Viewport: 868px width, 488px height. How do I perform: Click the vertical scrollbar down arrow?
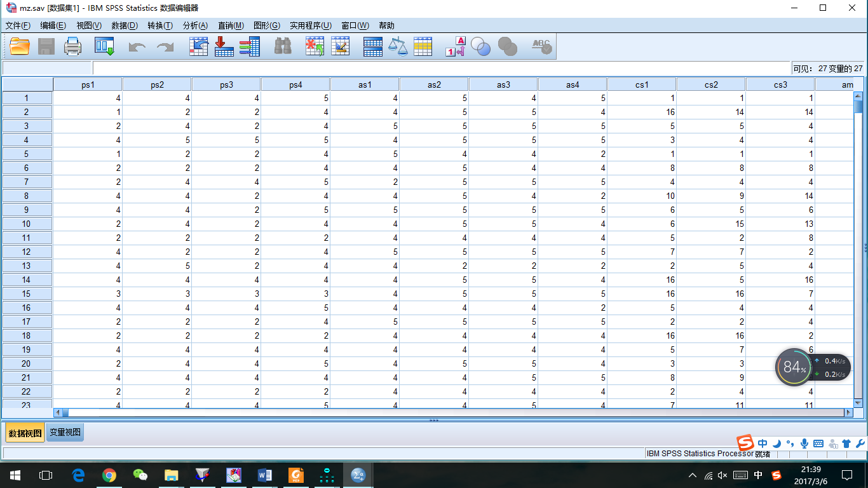858,403
